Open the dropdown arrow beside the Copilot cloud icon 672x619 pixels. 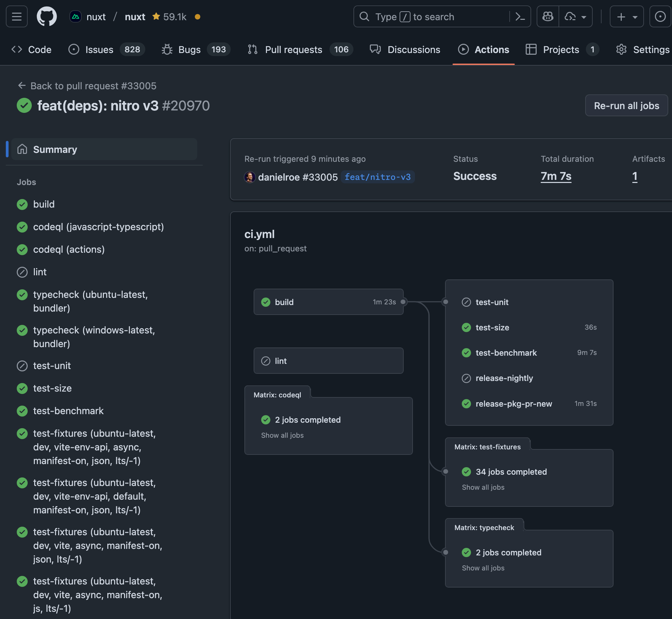[x=584, y=17]
